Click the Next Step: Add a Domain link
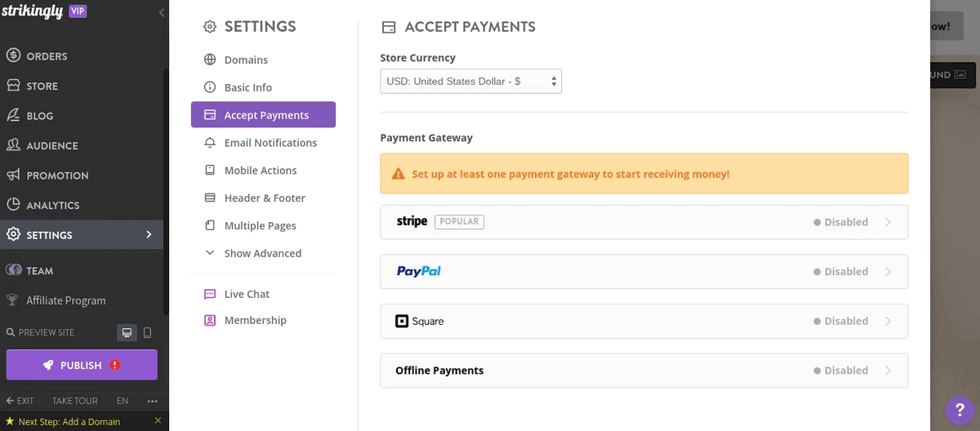The height and width of the screenshot is (431, 980). pyautogui.click(x=69, y=422)
